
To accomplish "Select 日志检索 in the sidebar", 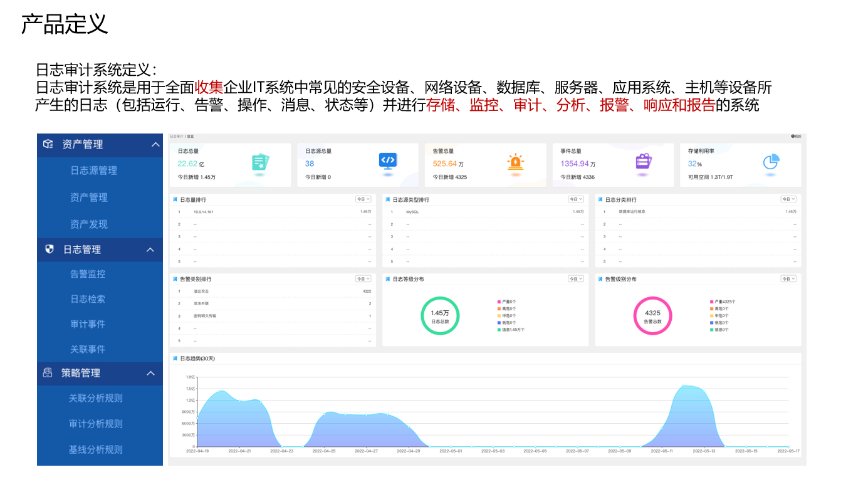I will point(88,299).
